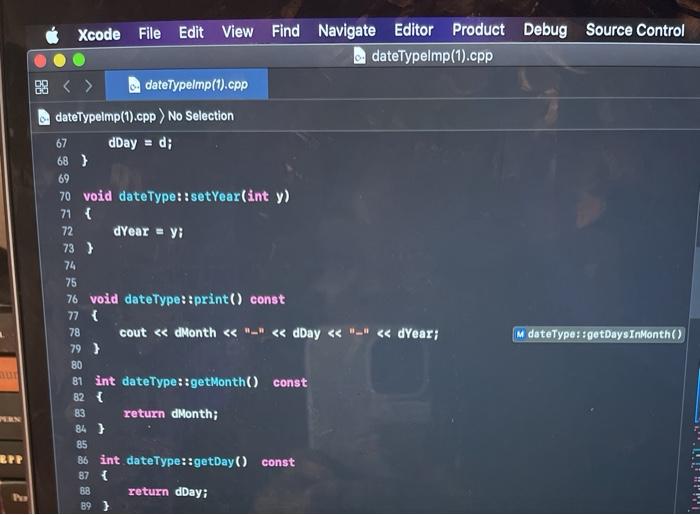The image size is (700, 515).
Task: Open the View menu
Action: click(238, 32)
